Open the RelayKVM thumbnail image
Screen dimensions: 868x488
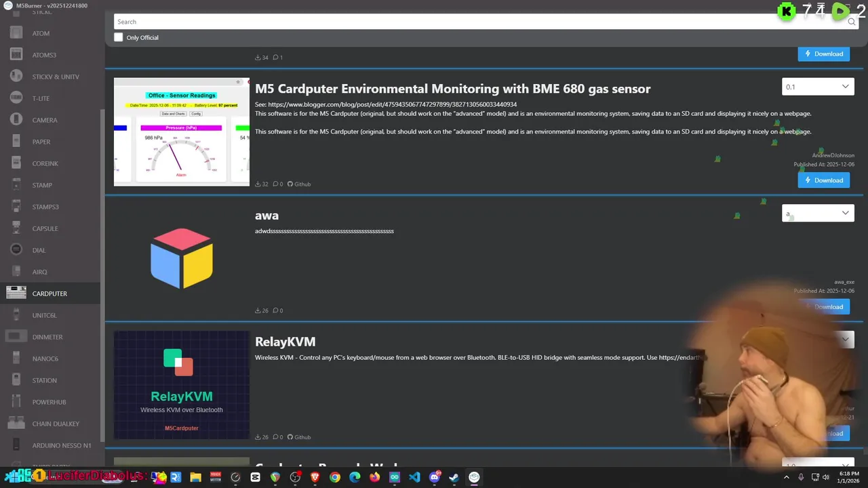(x=182, y=385)
